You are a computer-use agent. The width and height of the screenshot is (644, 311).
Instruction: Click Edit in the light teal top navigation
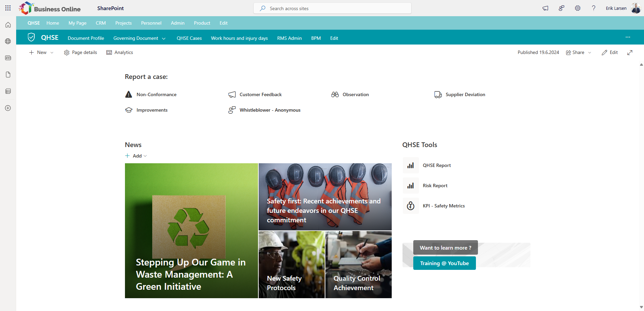tap(224, 23)
